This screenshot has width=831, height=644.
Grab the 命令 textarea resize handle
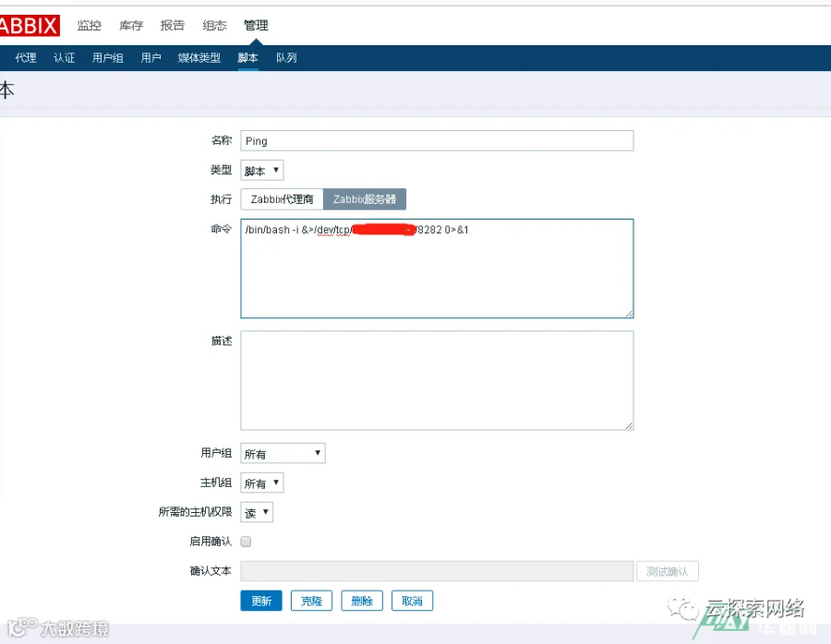[629, 314]
